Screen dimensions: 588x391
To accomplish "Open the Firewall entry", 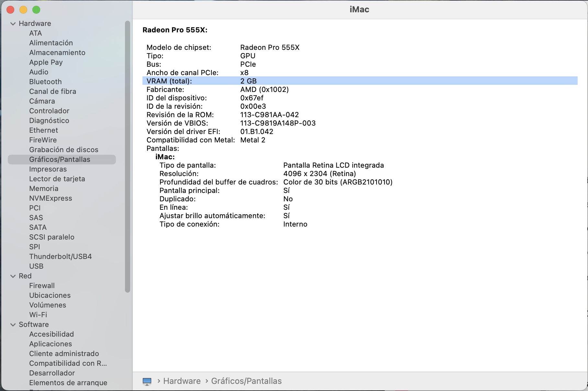I will [x=42, y=285].
